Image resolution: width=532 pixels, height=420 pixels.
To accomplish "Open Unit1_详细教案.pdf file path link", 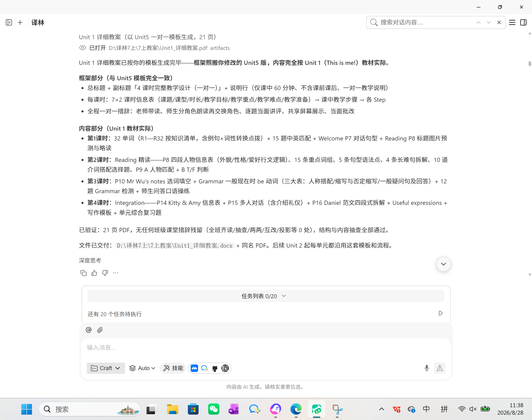I will [x=158, y=48].
